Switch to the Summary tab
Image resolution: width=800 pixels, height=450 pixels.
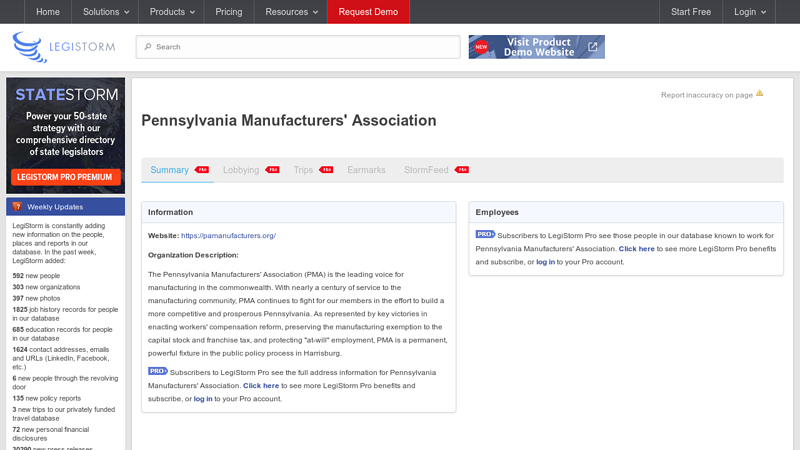tap(169, 170)
